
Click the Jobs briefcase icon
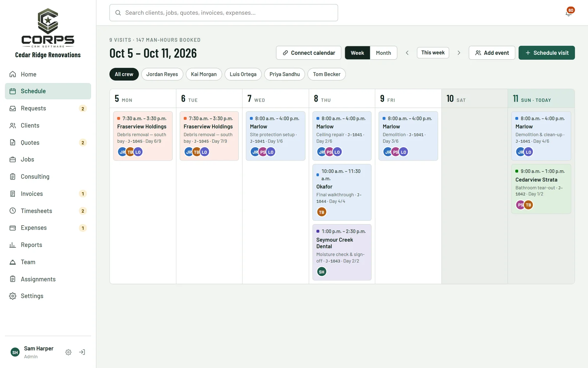coord(13,160)
